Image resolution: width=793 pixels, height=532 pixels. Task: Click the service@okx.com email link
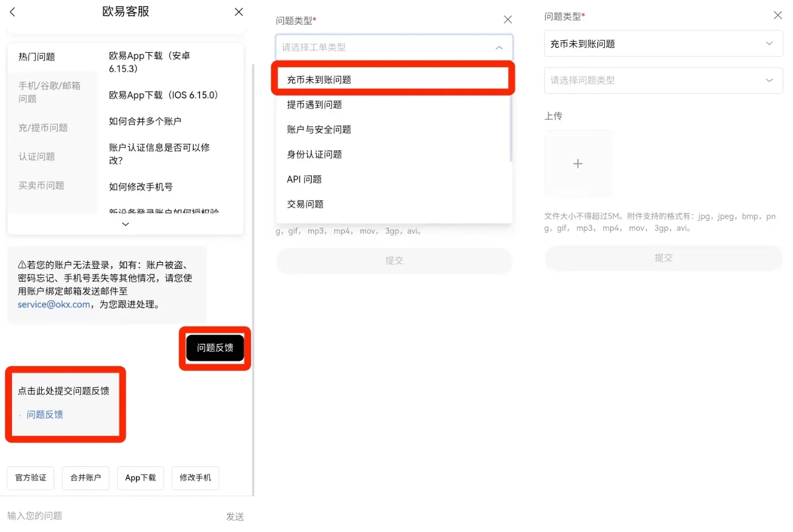53,304
